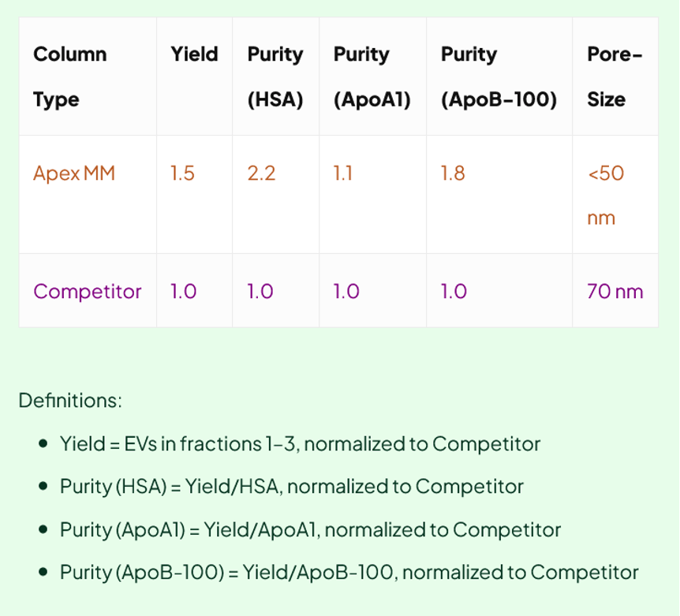Select the 70 nm pore size cell
680x616 pixels.
tap(615, 291)
